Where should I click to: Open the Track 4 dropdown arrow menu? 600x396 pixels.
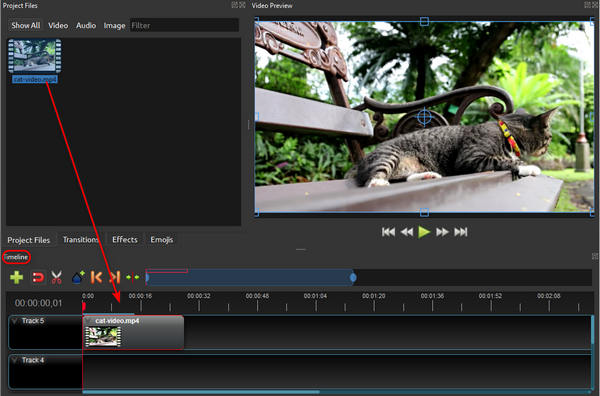coord(15,360)
